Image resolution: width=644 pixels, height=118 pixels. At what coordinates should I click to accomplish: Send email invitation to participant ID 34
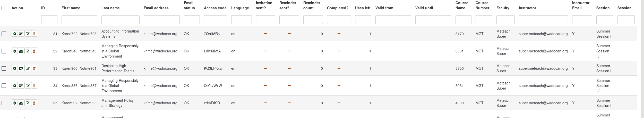coord(21,86)
